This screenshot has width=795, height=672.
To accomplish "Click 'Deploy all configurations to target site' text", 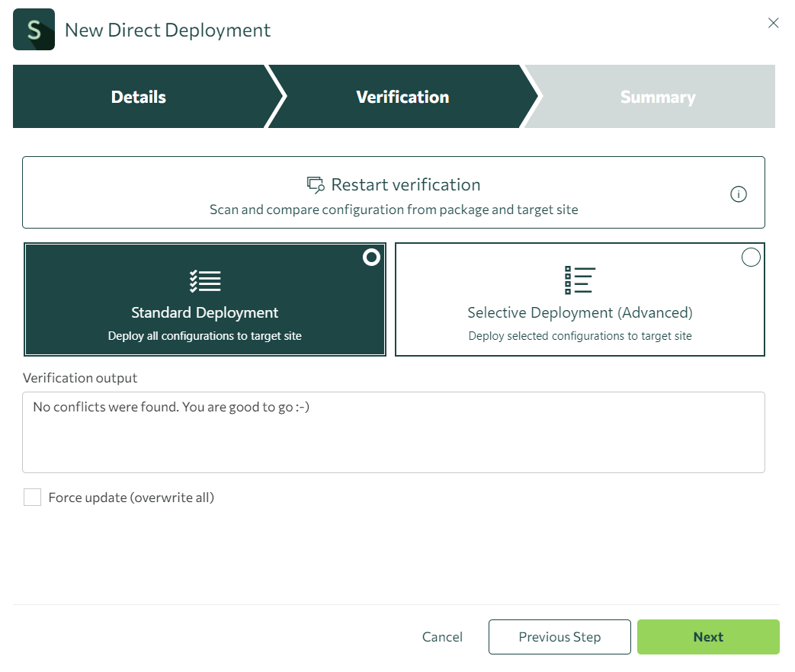I will [x=205, y=336].
